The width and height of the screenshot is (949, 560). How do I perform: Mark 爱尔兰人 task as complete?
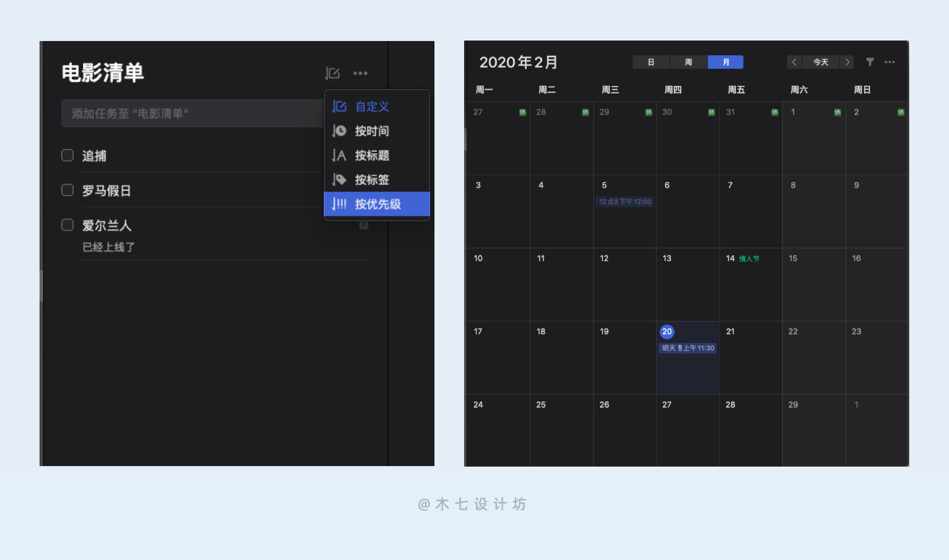point(68,225)
